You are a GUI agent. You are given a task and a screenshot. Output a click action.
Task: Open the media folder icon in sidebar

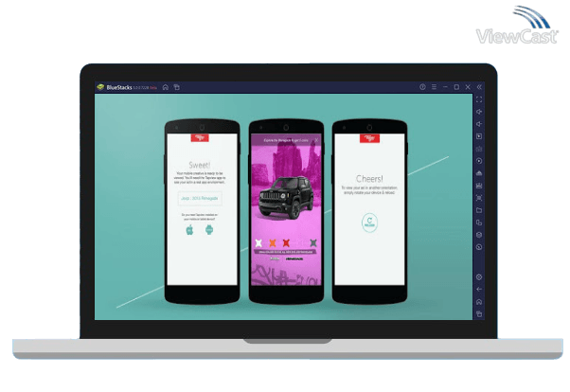(x=479, y=210)
